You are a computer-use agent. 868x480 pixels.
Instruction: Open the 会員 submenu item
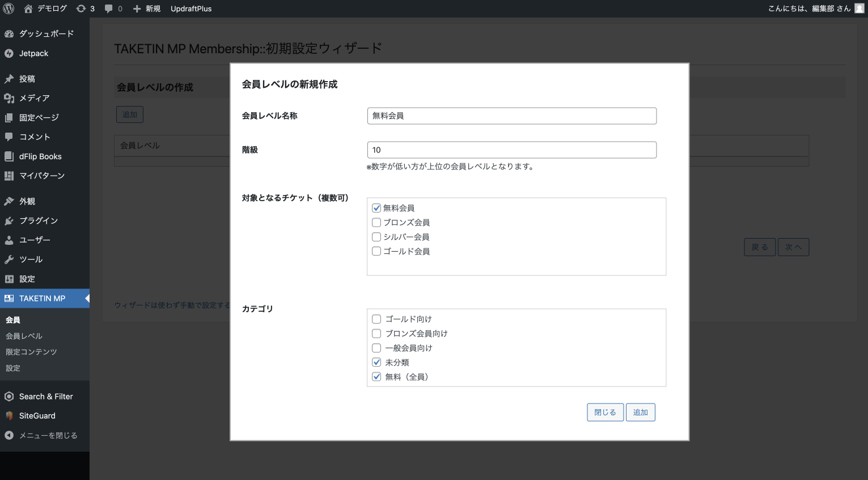click(13, 320)
